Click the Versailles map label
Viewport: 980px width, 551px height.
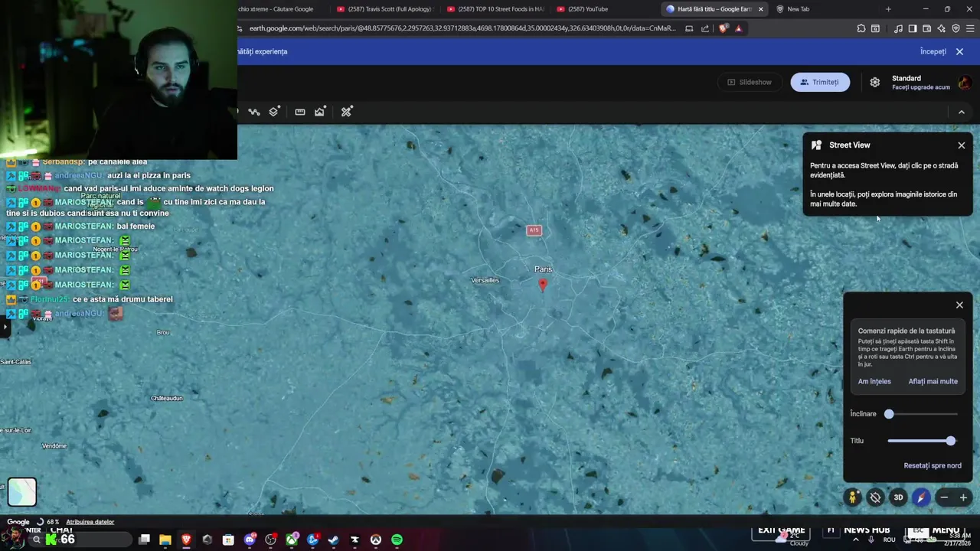[485, 280]
